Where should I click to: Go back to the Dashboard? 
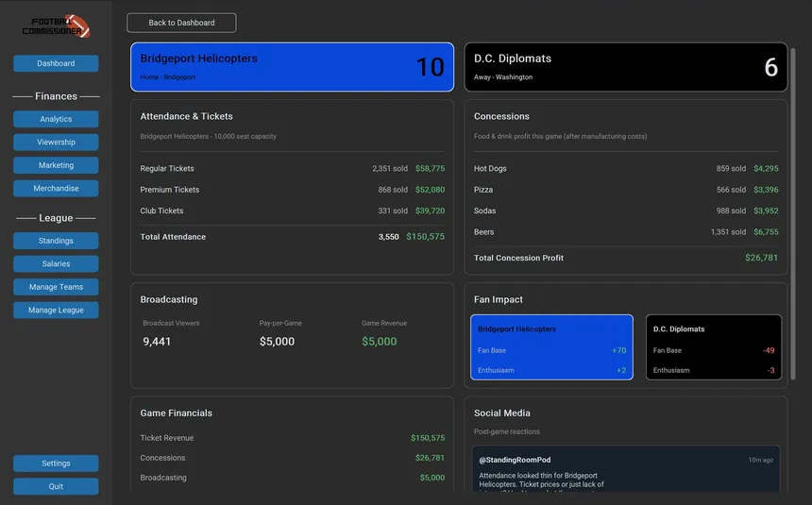click(x=181, y=23)
